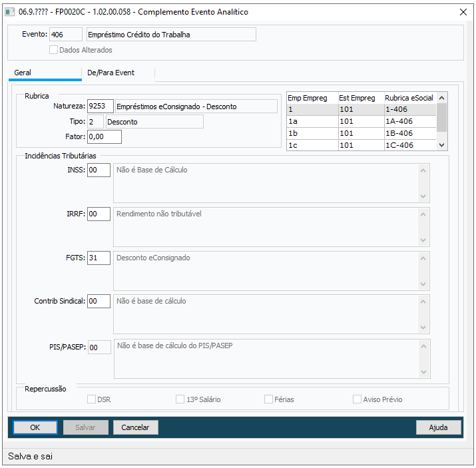Click Contrib Sindical Não é base de cálculo text
Viewport: 476px width, 468px height.
[151, 301]
